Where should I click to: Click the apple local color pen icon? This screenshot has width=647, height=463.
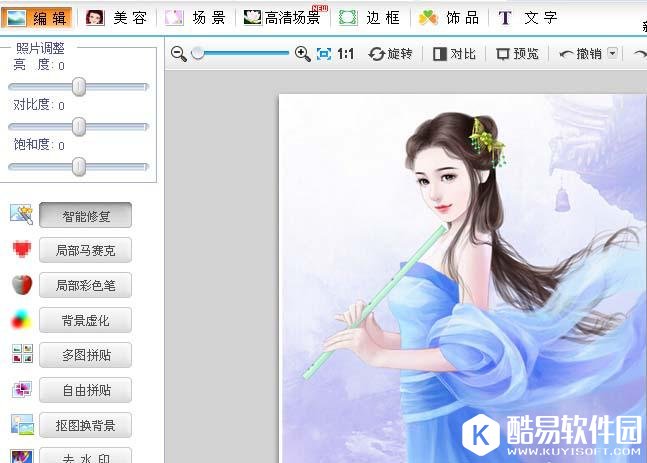tap(22, 285)
